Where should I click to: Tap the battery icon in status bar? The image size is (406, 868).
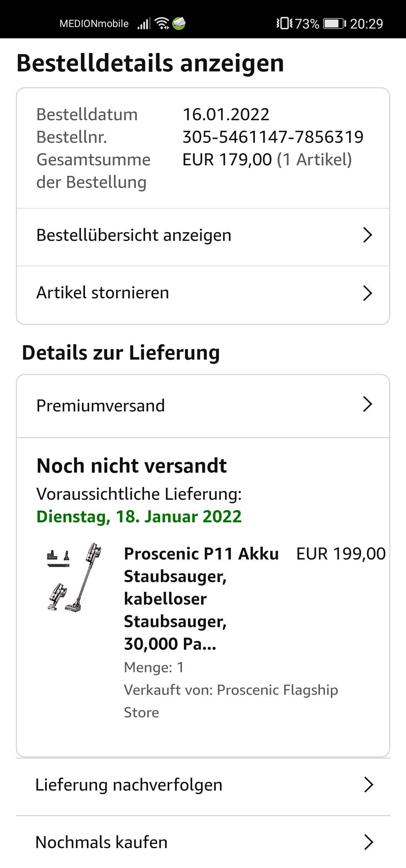[x=335, y=24]
